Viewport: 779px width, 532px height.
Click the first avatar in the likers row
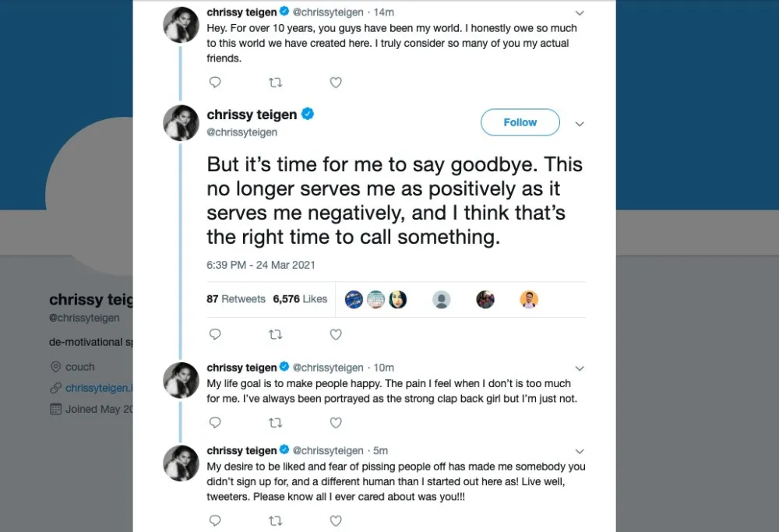tap(353, 298)
